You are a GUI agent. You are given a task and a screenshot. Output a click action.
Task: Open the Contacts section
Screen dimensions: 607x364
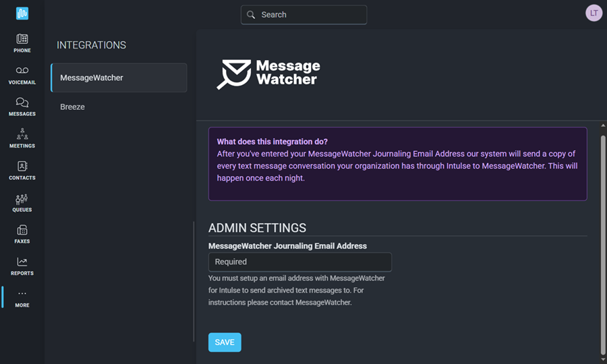(x=22, y=171)
